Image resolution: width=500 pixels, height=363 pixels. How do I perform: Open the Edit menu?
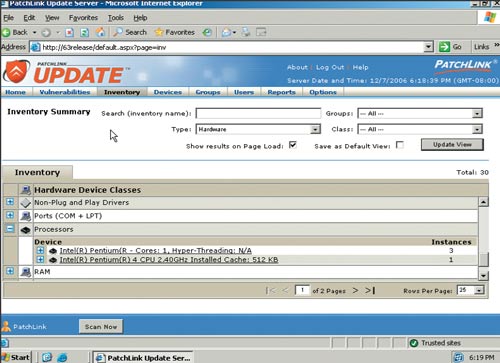tap(29, 18)
